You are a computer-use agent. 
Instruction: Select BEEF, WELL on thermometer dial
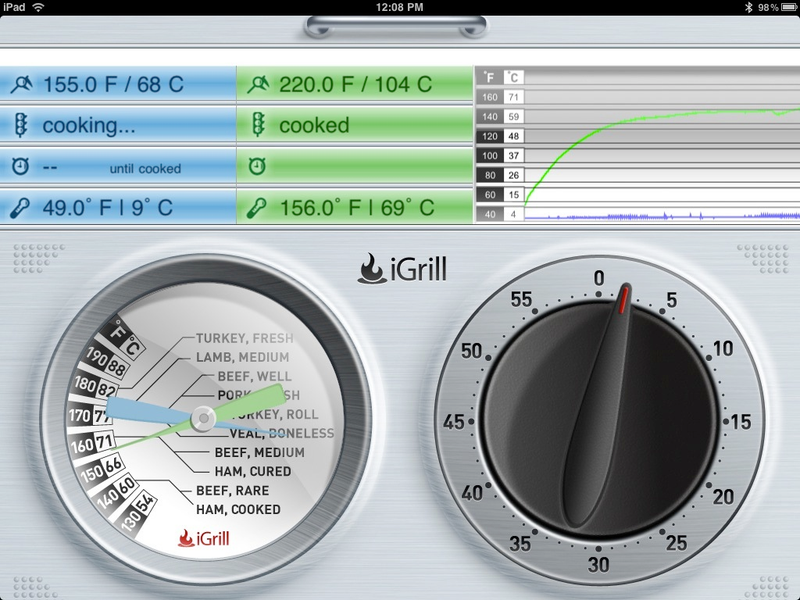(x=255, y=376)
